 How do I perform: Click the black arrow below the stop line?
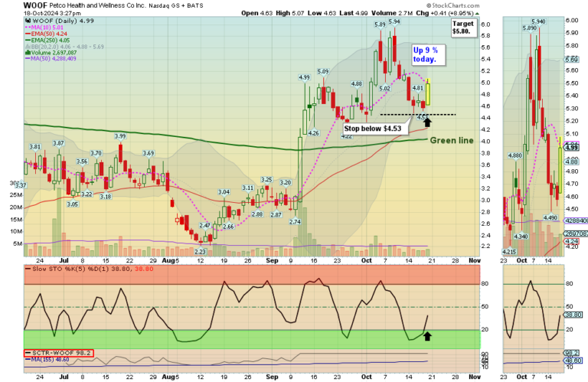tap(427, 121)
